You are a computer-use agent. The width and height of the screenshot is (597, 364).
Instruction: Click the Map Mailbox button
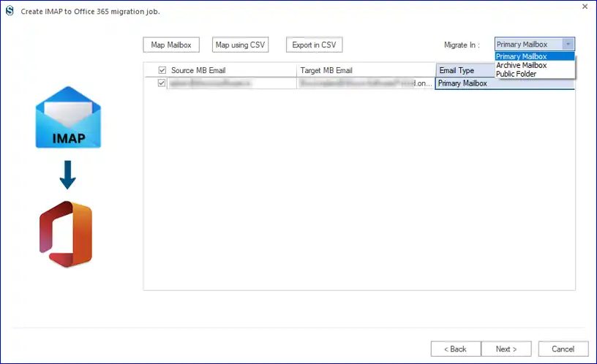coord(171,45)
